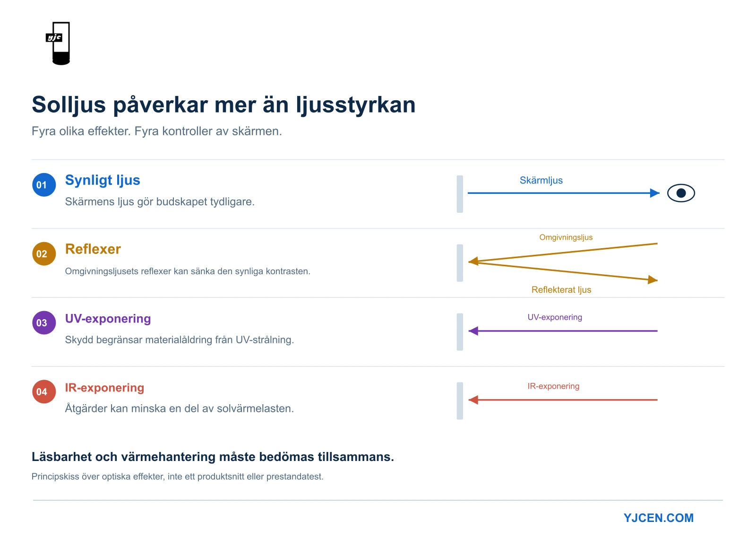Click the heading "IR-exponering" in row 04
This screenshot has height=539, width=756.
pos(104,388)
